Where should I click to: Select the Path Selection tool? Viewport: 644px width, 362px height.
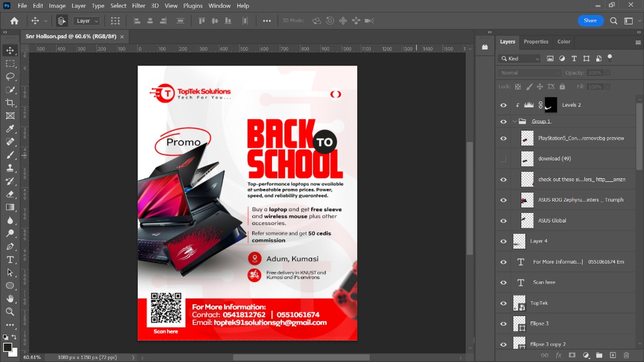(10, 273)
